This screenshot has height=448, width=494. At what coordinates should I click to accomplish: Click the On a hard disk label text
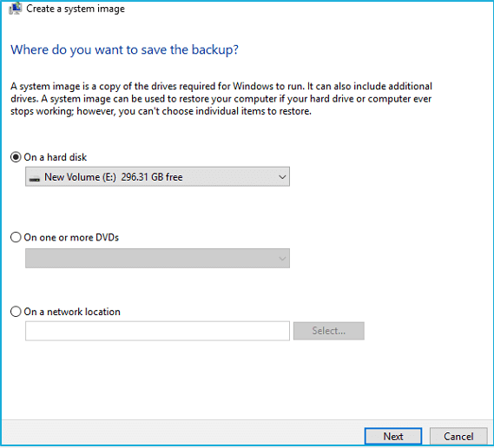point(56,157)
